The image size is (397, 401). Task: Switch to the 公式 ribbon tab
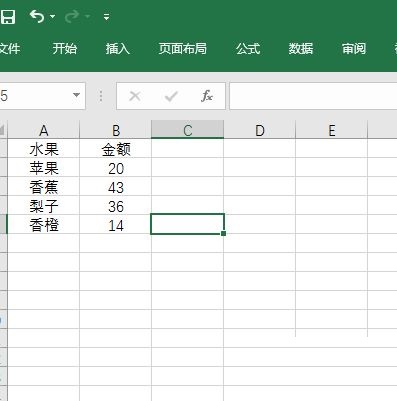coord(248,49)
